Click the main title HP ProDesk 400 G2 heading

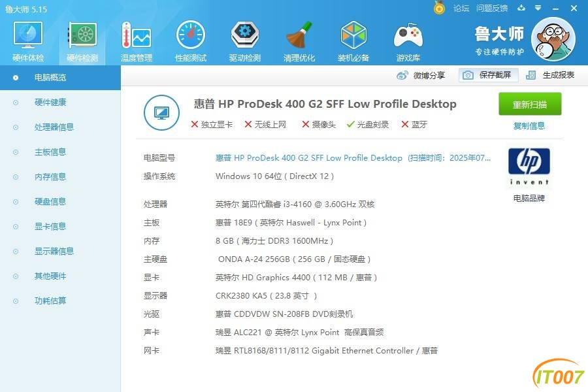[325, 104]
